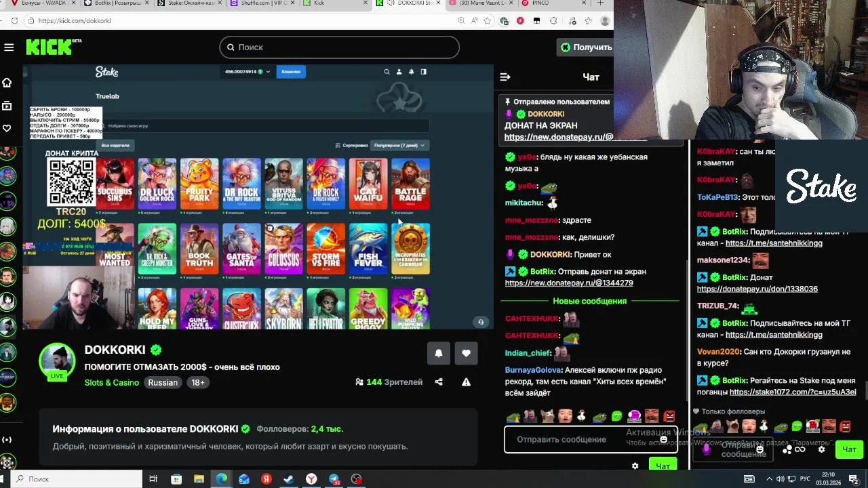Open Steam from the Windows taskbar
The height and width of the screenshot is (488, 868).
[289, 479]
